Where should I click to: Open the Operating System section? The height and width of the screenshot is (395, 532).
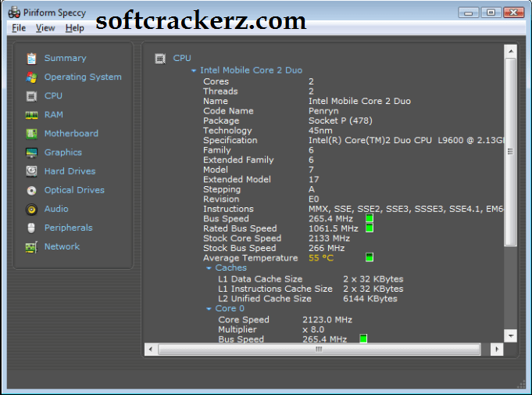pyautogui.click(x=83, y=77)
